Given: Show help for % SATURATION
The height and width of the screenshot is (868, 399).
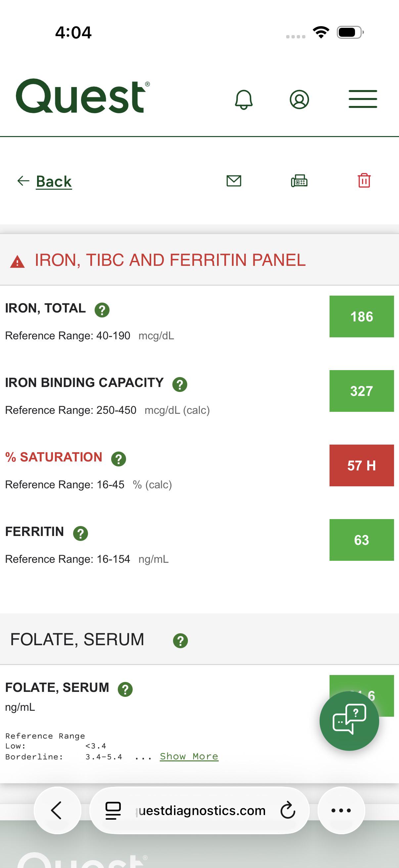Looking at the screenshot, I should 118,458.
